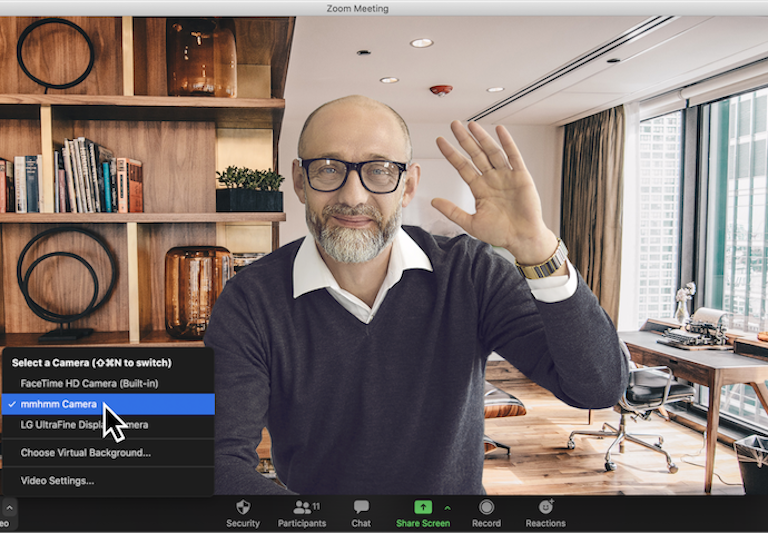Viewport: 768px width, 533px height.
Task: Open Video Settings from camera menu
Action: pos(58,481)
